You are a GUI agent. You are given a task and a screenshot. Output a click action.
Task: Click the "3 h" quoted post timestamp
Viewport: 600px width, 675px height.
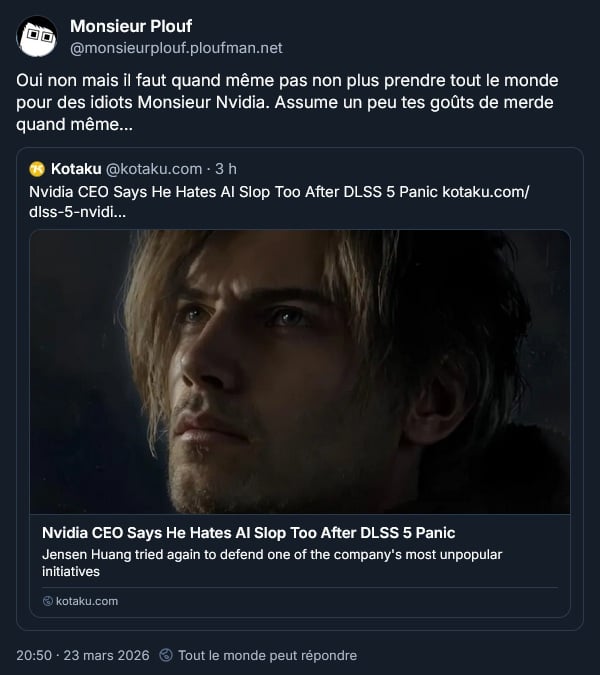pyautogui.click(x=226, y=168)
